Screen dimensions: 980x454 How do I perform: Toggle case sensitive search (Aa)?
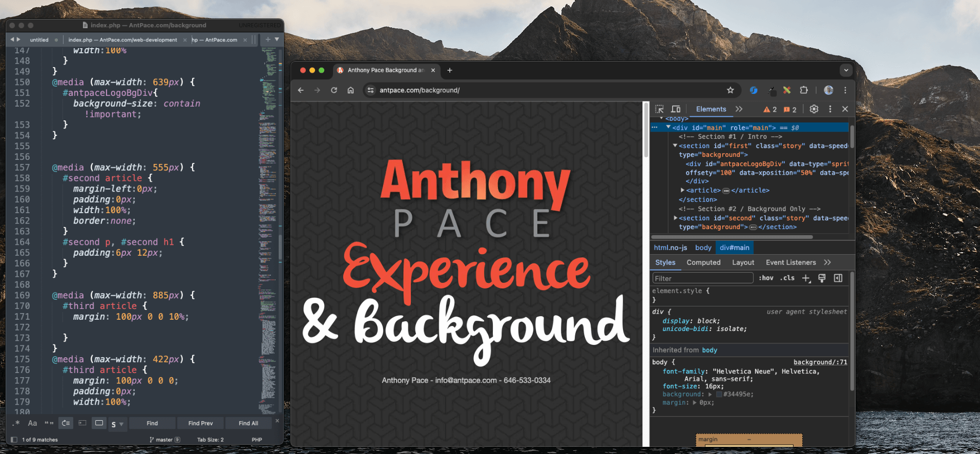tap(32, 423)
